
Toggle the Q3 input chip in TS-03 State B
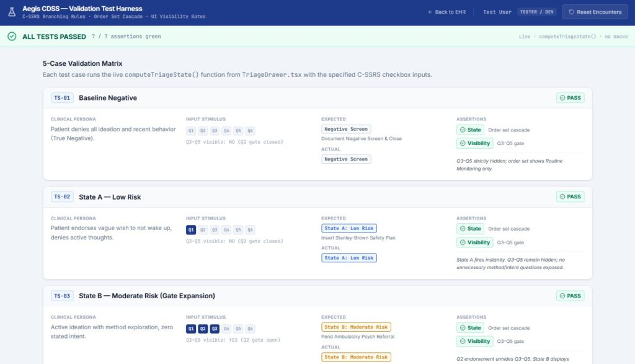[215, 329]
